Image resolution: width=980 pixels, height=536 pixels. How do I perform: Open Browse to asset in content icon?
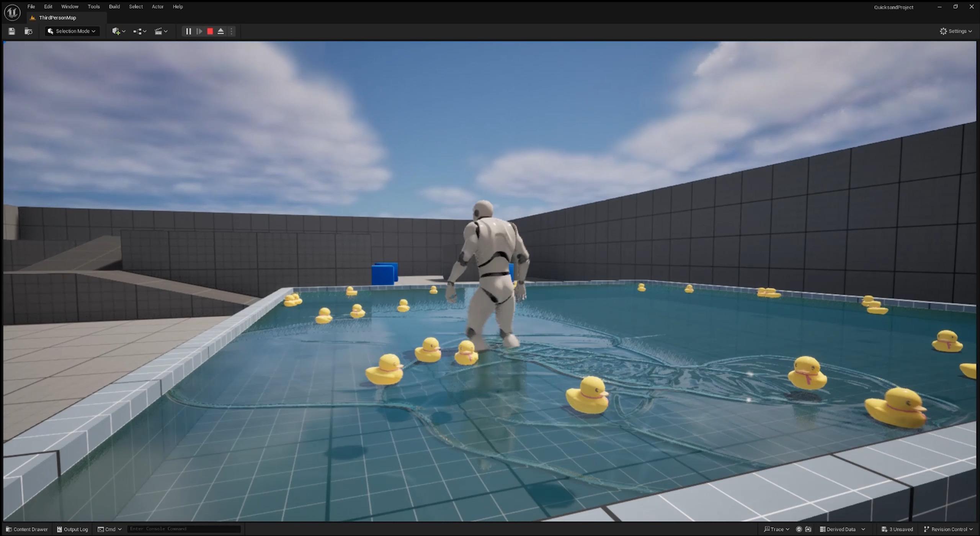point(28,31)
